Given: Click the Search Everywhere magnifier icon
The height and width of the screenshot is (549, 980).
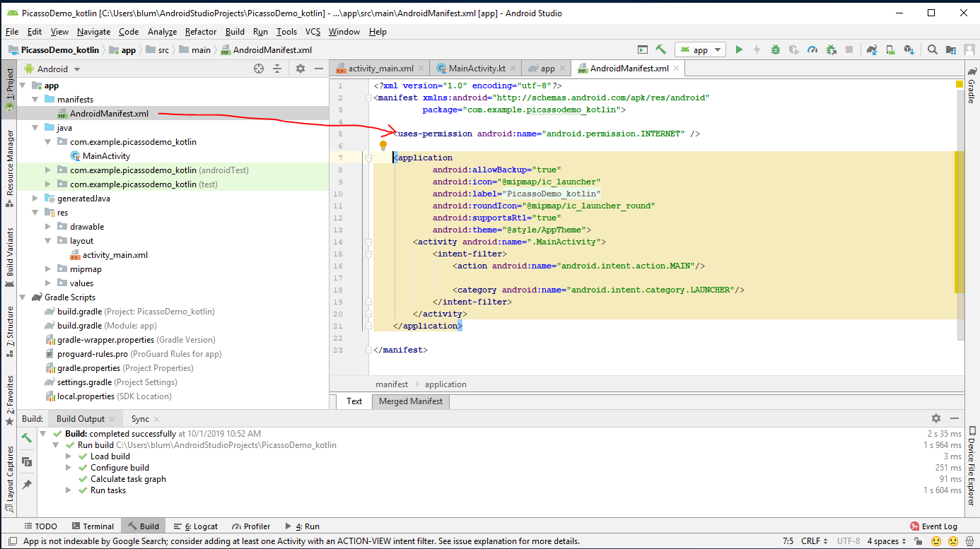Looking at the screenshot, I should [x=933, y=49].
